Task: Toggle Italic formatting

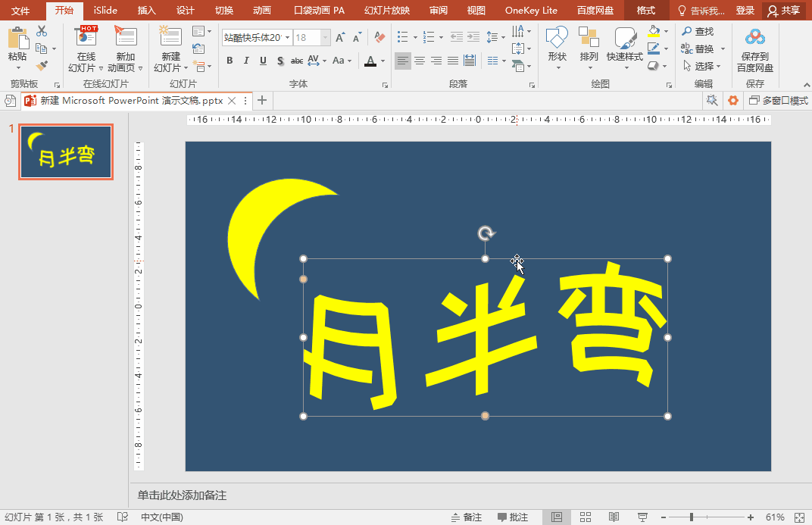Action: click(246, 61)
